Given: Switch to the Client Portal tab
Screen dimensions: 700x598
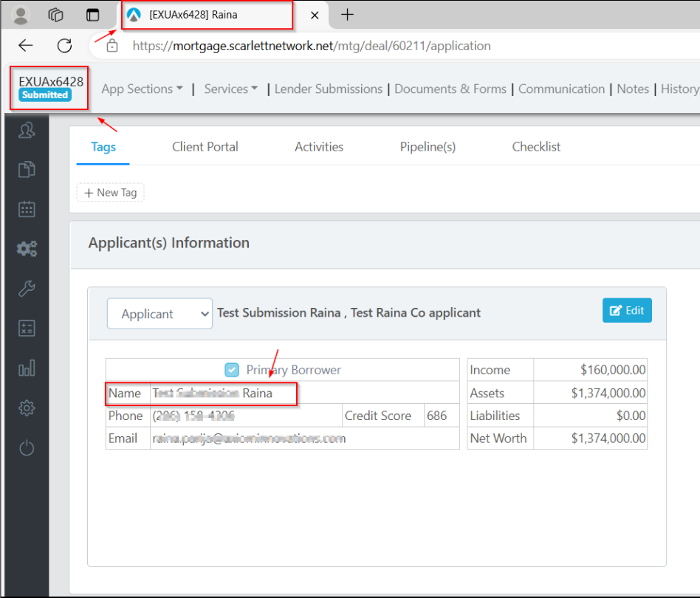Looking at the screenshot, I should (x=205, y=147).
